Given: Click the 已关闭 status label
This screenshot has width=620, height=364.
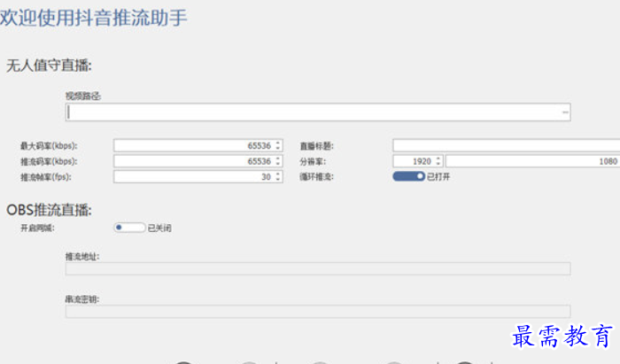Looking at the screenshot, I should (159, 228).
